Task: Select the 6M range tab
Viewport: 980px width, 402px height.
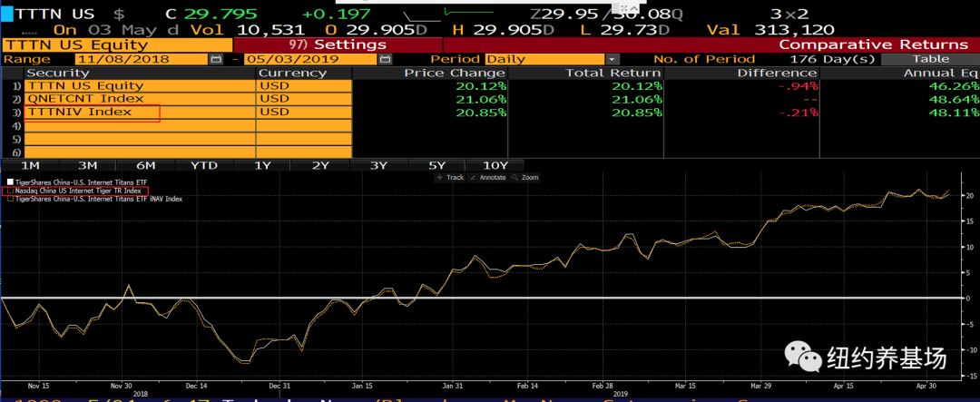Action: tap(145, 165)
